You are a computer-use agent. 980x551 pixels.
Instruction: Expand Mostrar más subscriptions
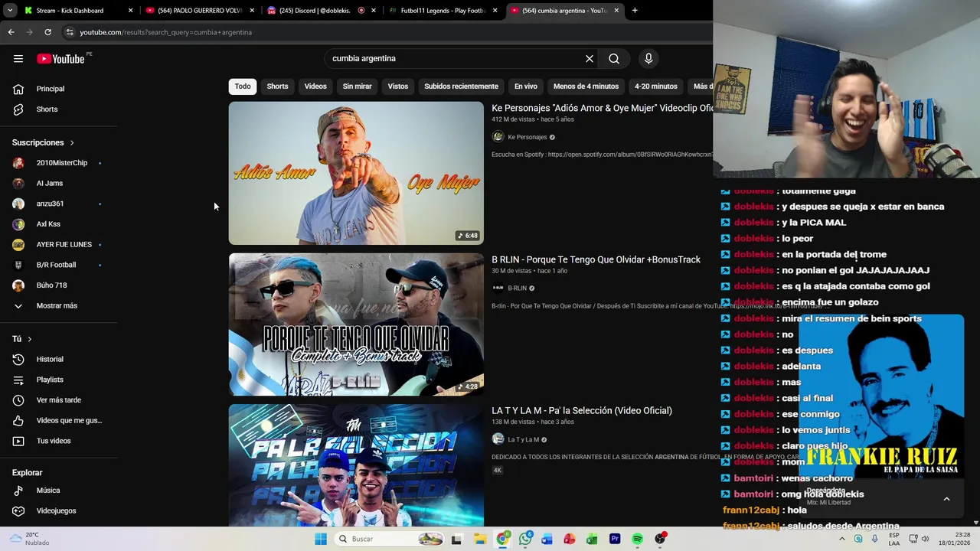tap(58, 306)
